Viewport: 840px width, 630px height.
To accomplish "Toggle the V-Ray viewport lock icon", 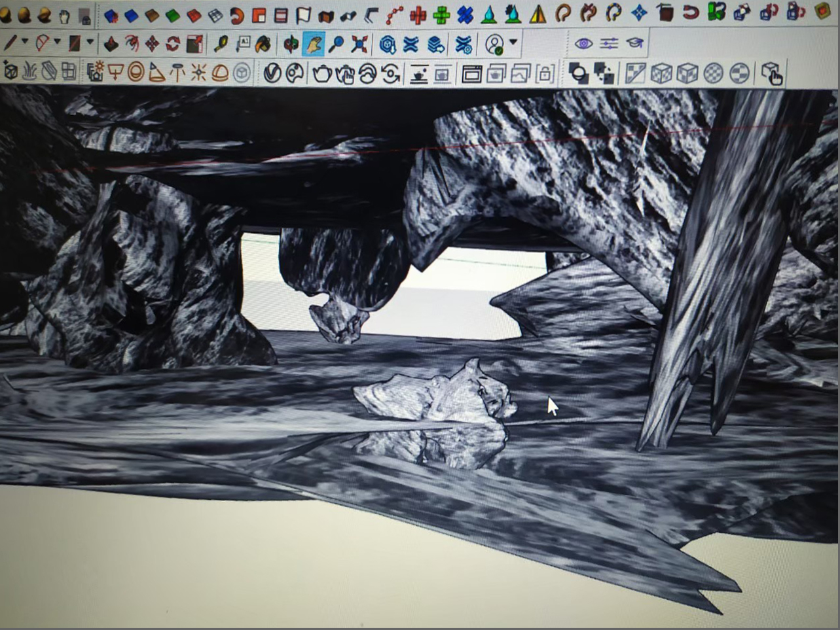I will (545, 74).
